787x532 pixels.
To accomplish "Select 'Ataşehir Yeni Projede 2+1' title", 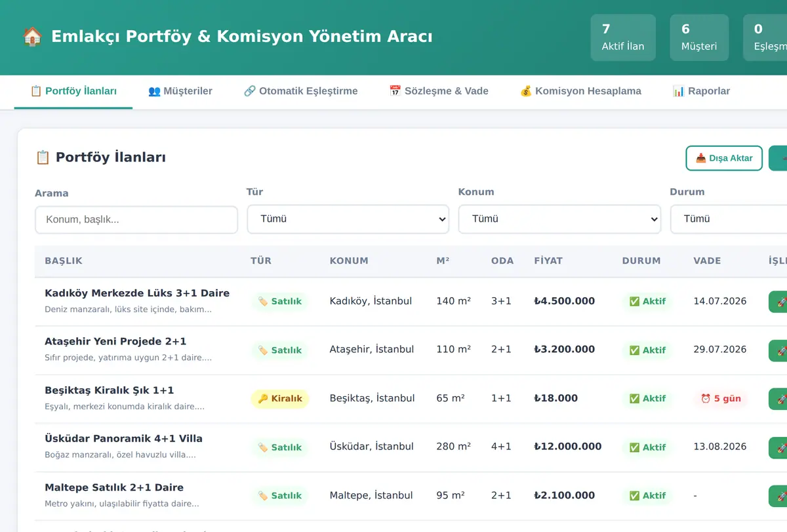I will [115, 342].
